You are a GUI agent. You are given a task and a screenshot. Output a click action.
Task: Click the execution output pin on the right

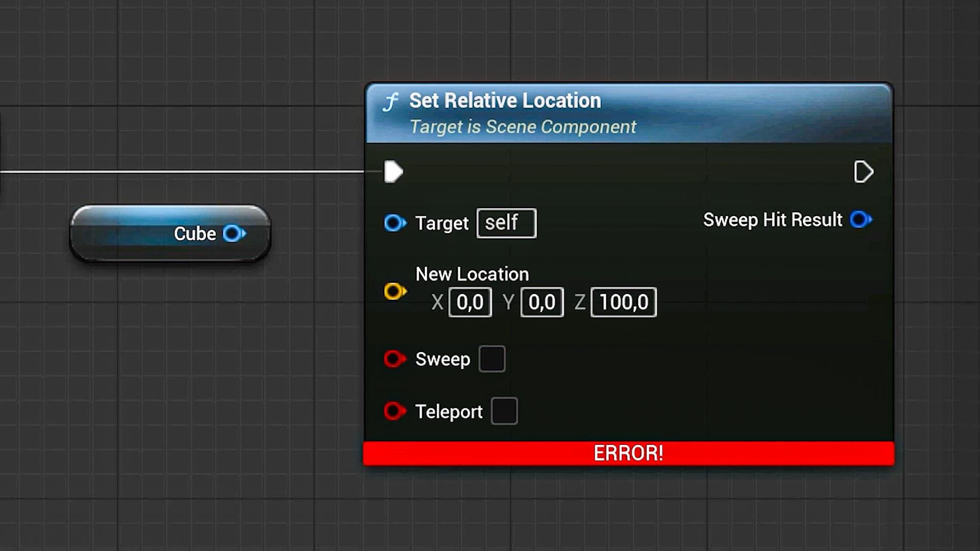864,172
